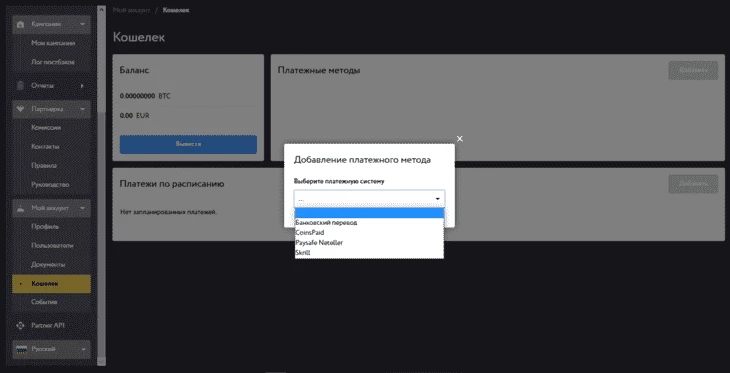Click the sidebar scrollbar up arrow
The width and height of the screenshot is (730, 373).
(x=101, y=8)
